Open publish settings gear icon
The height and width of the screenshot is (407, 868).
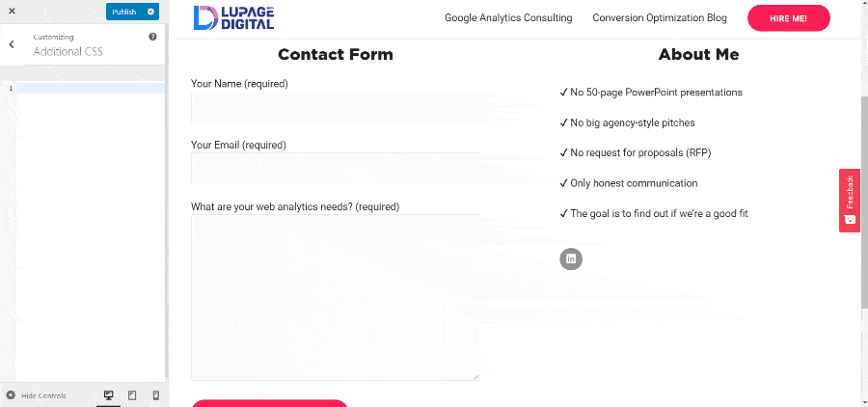[x=150, y=12]
